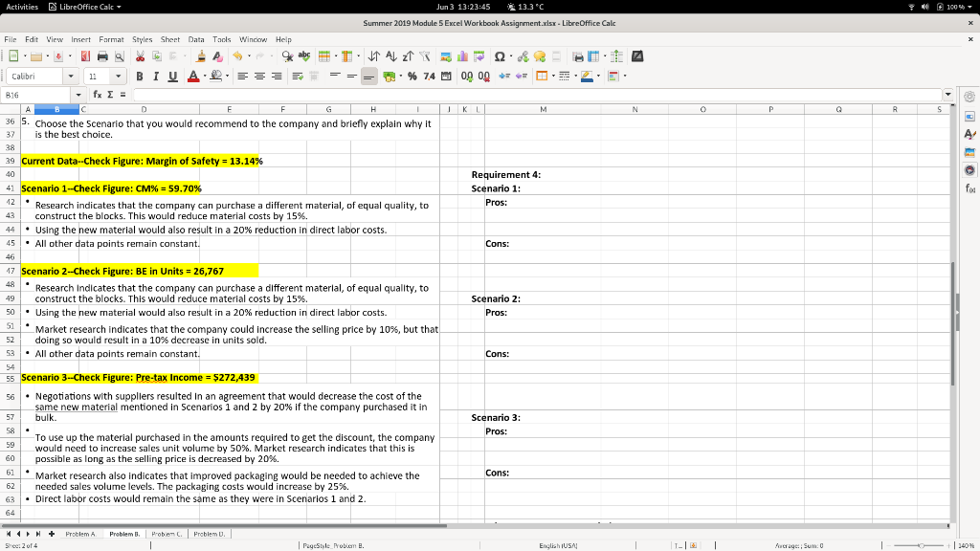Add a new sheet with plus button
980x551 pixels.
pos(52,534)
